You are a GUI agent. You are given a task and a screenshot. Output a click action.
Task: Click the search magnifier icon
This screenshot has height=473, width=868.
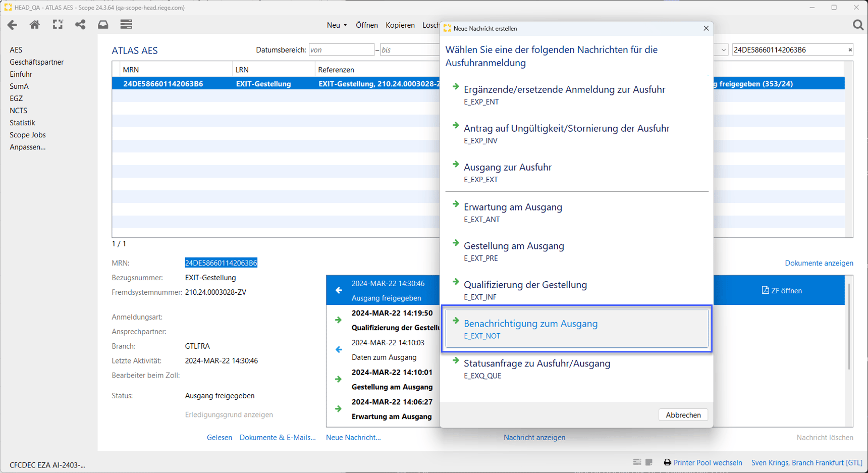(x=857, y=25)
